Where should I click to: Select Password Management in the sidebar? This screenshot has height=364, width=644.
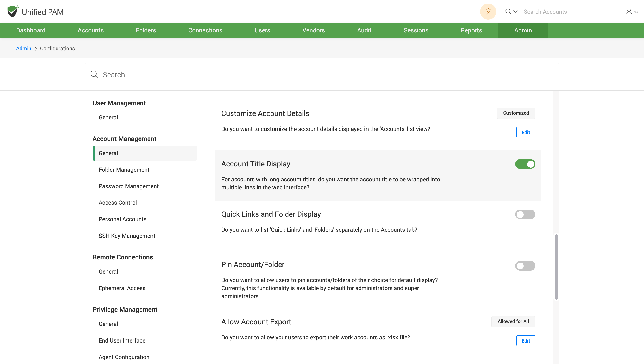tap(128, 186)
